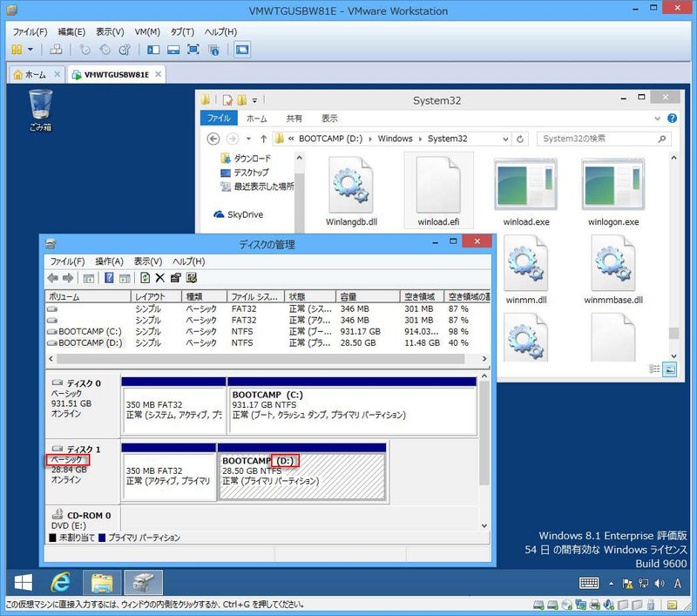
Task: Open 表示(V) menu in ディスクの管理
Action: 148,261
